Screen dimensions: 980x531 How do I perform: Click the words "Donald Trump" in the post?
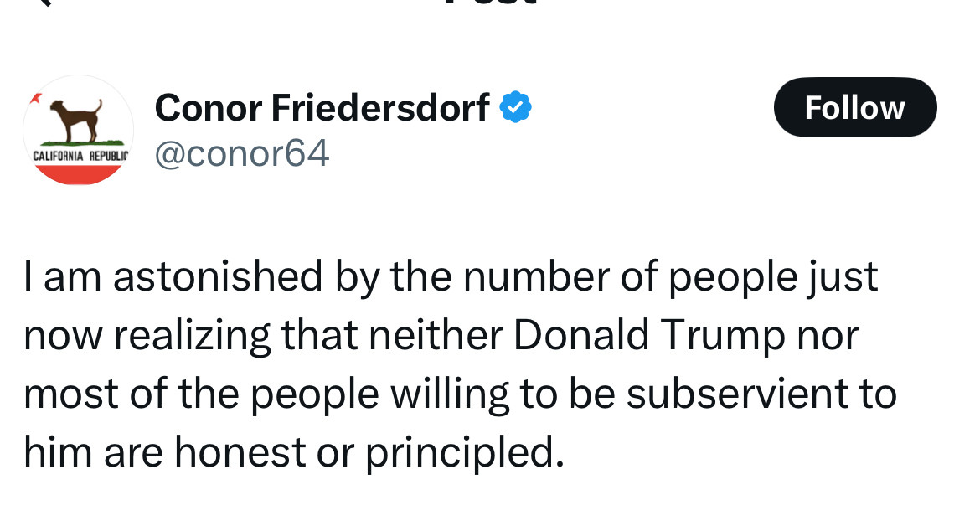pyautogui.click(x=649, y=335)
